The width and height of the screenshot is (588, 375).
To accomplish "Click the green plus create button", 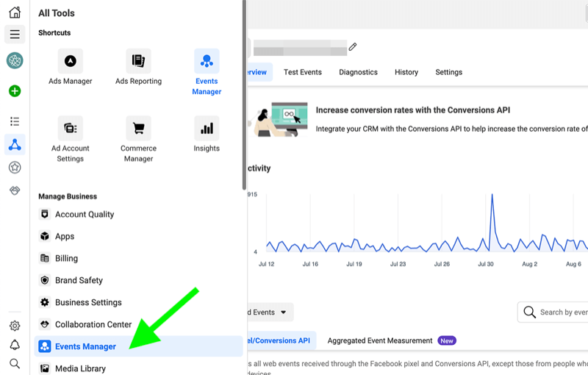I will coord(15,90).
